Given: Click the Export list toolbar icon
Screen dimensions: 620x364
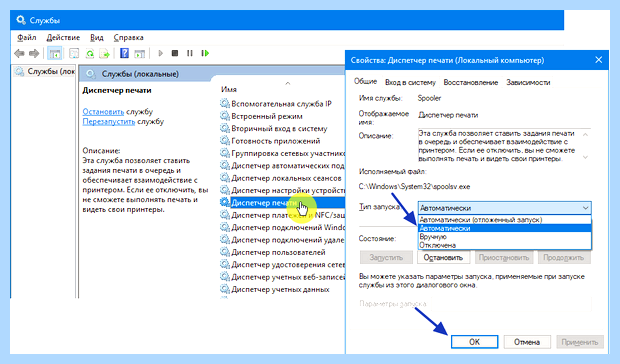Looking at the screenshot, I should (104, 53).
